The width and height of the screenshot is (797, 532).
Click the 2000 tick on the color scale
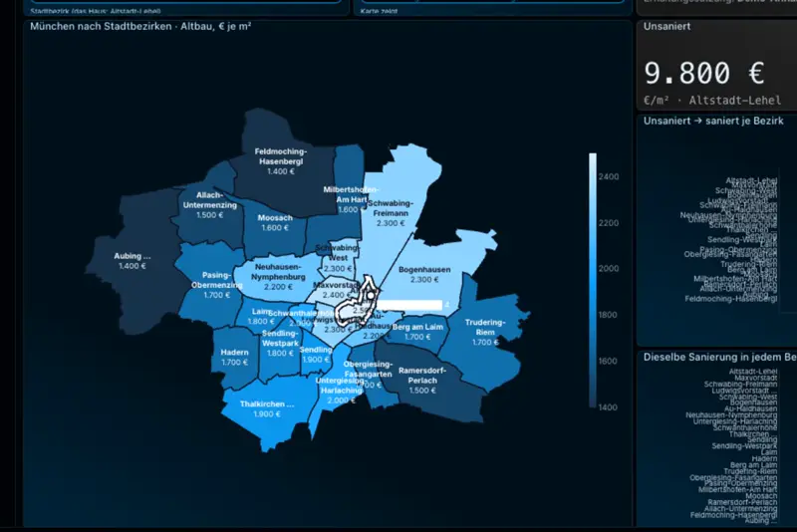(x=609, y=268)
